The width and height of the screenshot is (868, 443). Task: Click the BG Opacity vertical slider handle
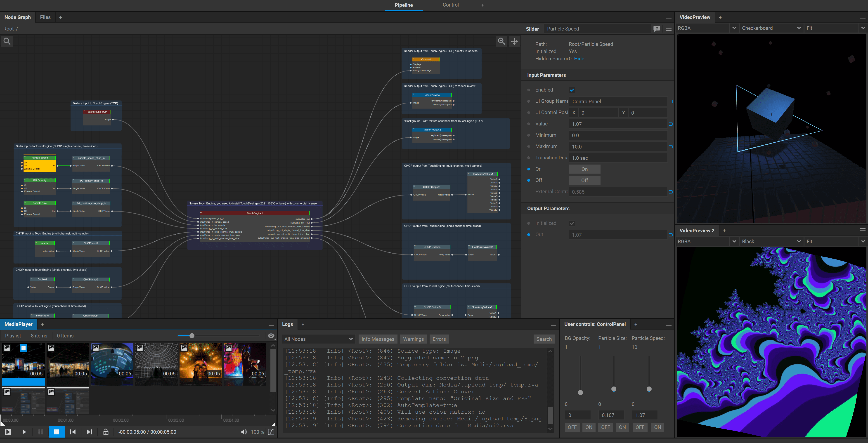[x=580, y=392]
